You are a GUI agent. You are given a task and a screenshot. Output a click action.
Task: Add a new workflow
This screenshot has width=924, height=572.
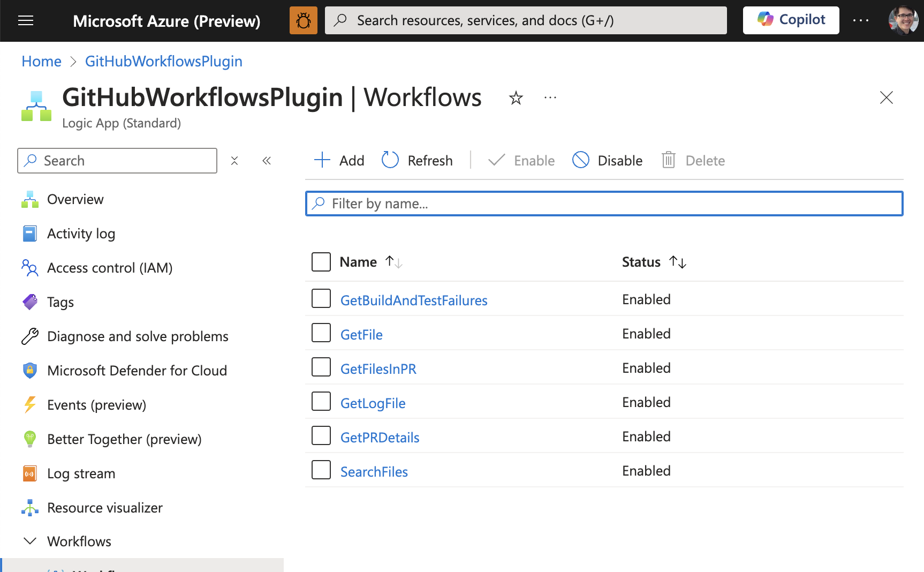pos(339,160)
